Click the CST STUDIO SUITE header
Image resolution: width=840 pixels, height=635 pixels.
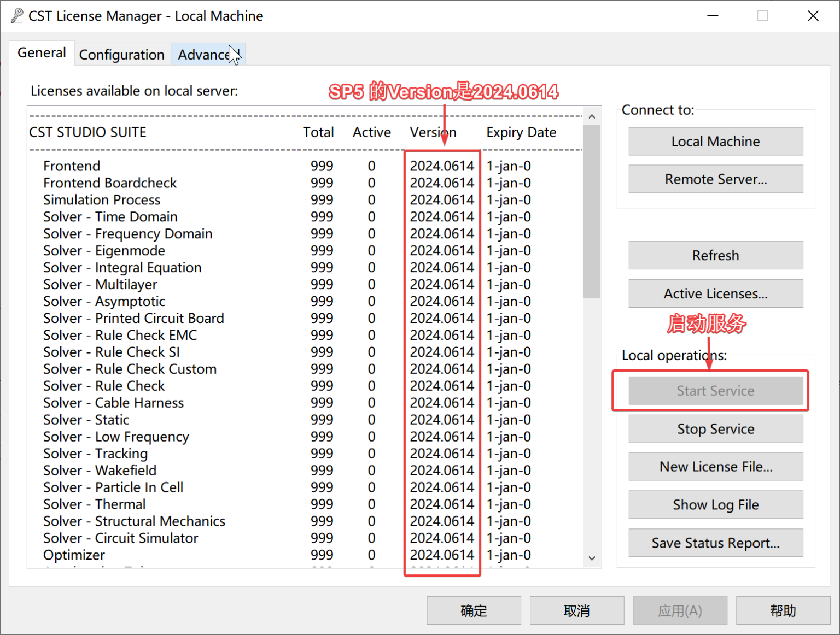[x=87, y=132]
